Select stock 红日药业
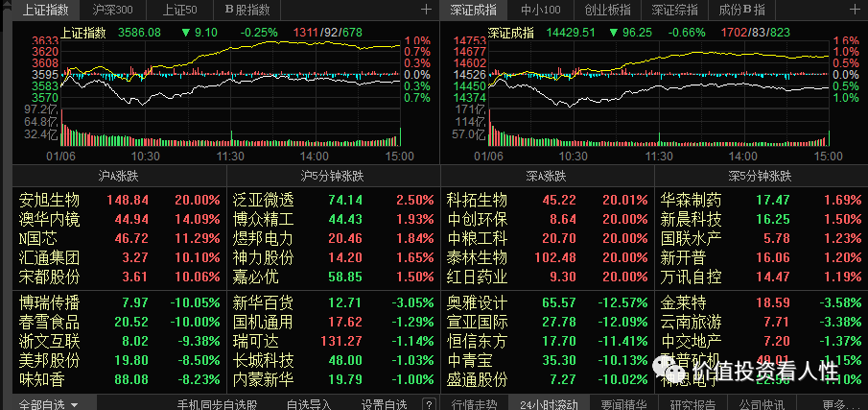 (478, 277)
